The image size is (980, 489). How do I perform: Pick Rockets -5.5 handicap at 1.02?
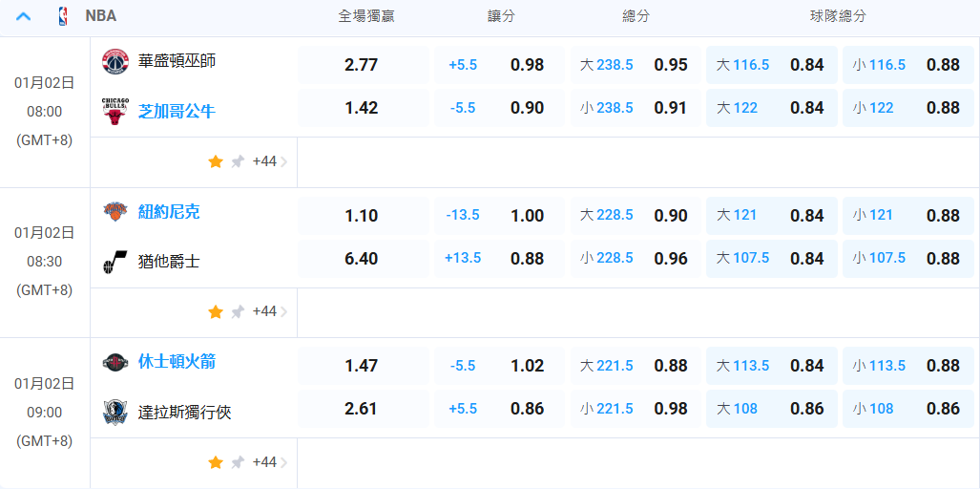499,366
